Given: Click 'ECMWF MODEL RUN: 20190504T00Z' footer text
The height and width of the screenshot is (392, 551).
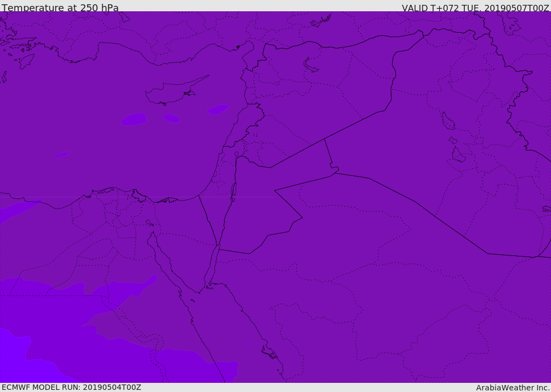Looking at the screenshot, I should click(x=72, y=387).
